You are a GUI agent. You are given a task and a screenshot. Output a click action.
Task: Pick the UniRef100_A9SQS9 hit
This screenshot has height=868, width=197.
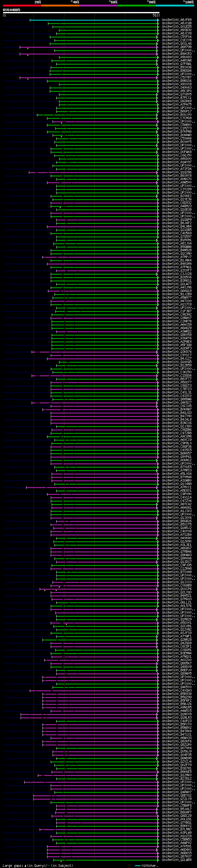(177, 84)
